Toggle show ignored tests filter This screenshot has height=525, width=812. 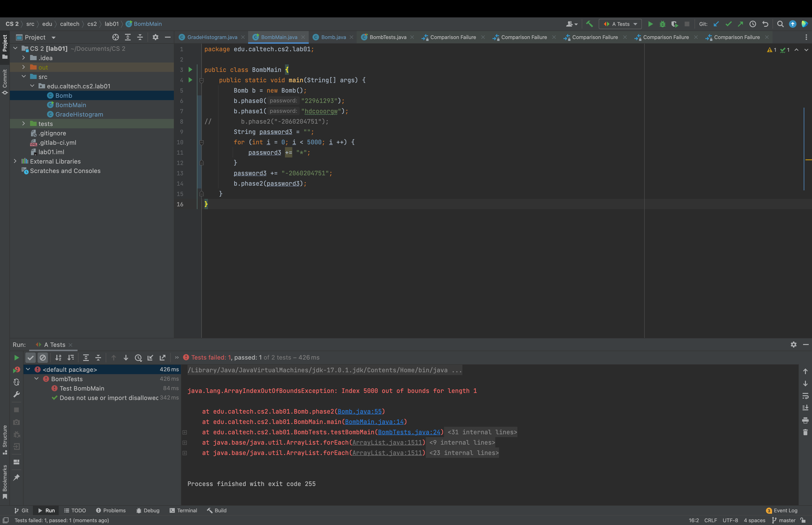click(x=43, y=358)
